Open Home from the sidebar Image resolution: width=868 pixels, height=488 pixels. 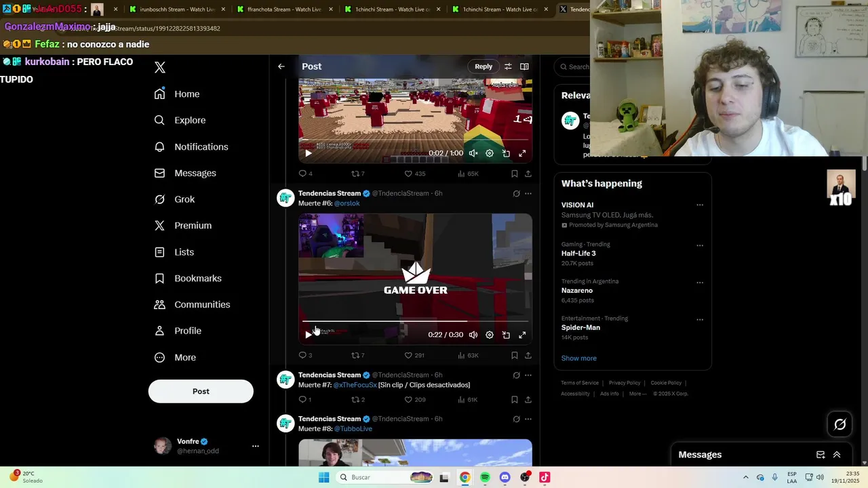click(x=177, y=94)
